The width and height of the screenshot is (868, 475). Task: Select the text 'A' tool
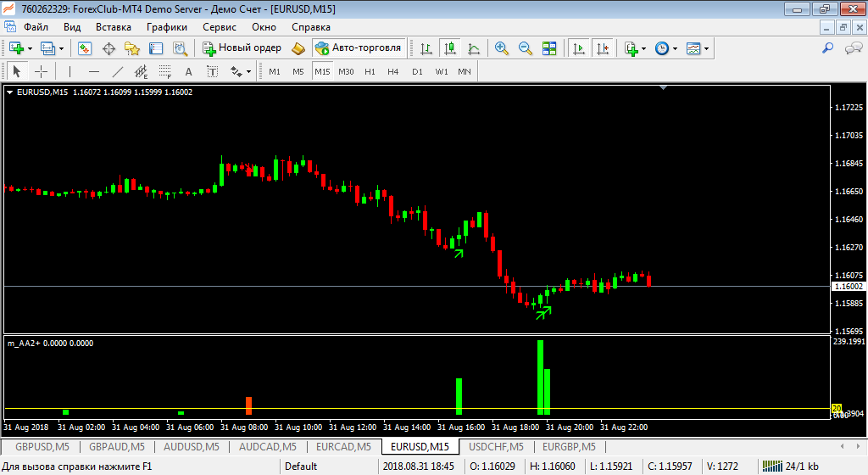(189, 71)
